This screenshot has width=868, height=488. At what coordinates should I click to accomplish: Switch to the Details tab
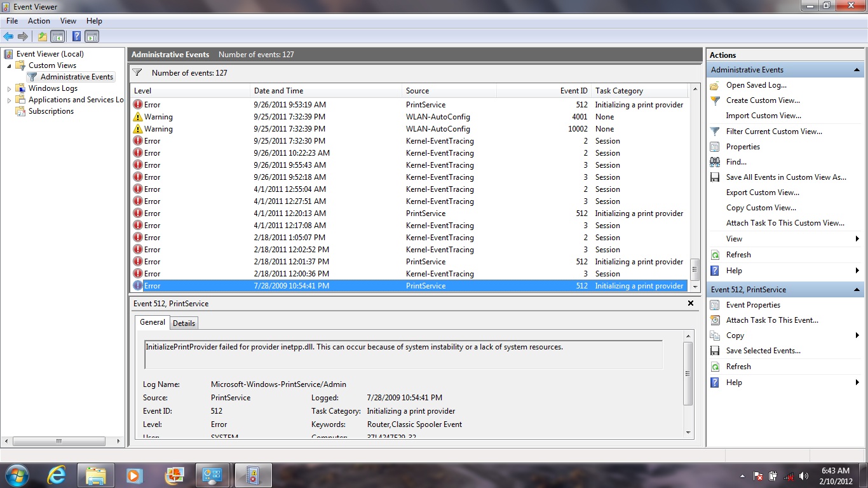pos(184,323)
